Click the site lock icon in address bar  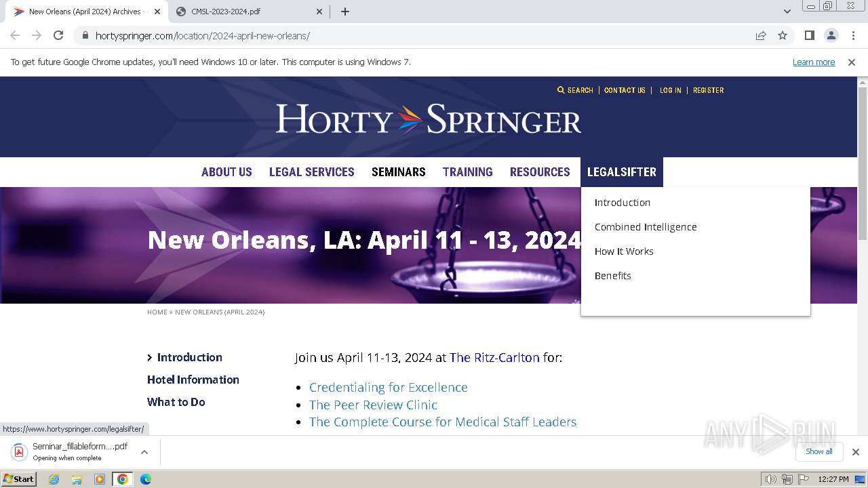tap(85, 36)
